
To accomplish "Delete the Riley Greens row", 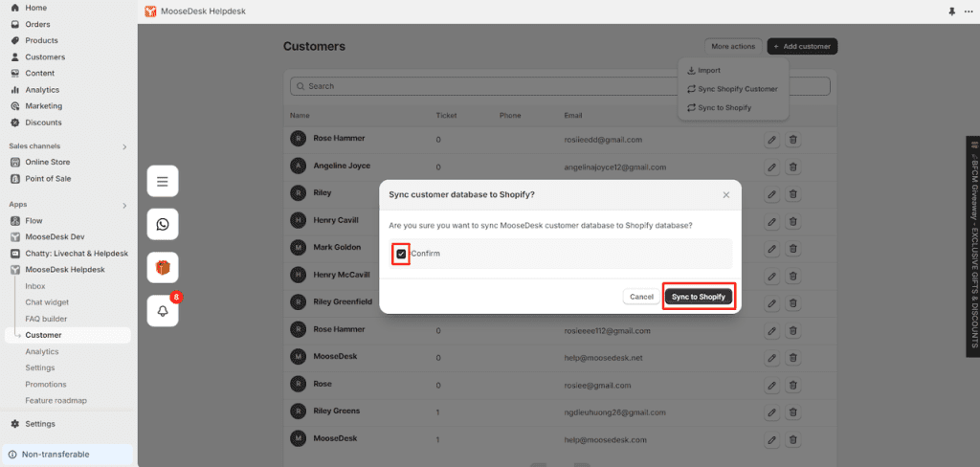I will [792, 412].
